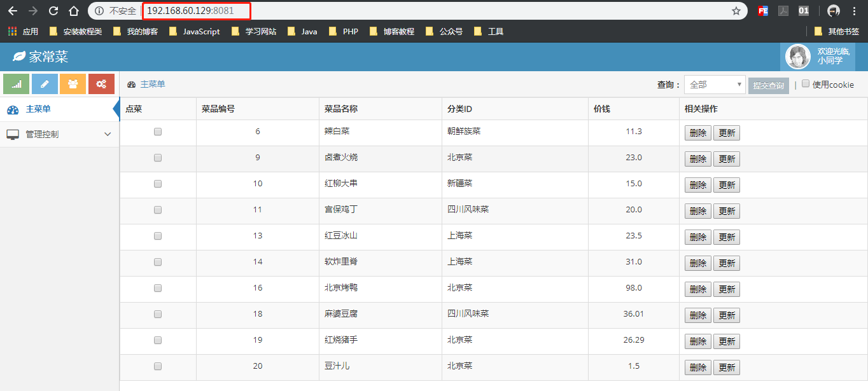Open Java bookmark folder

[302, 31]
